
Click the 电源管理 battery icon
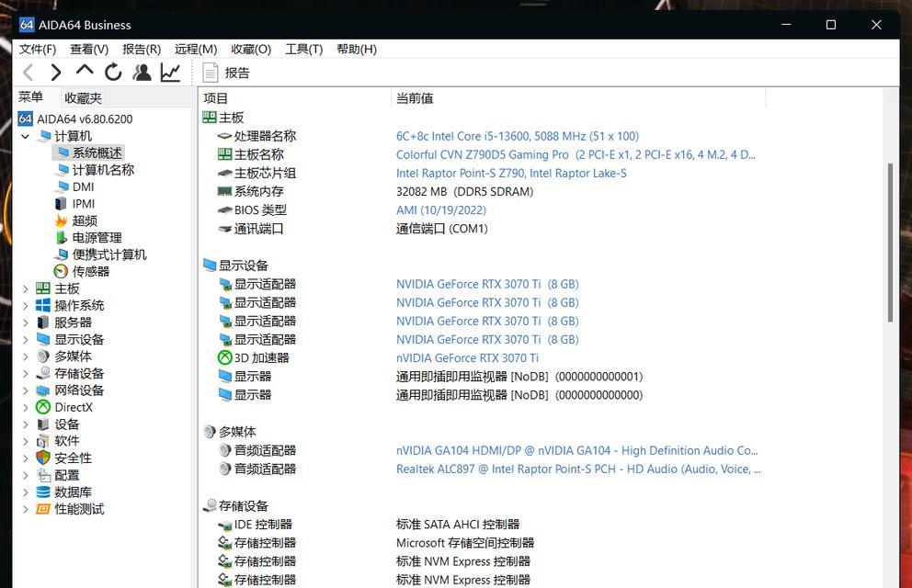click(x=61, y=238)
